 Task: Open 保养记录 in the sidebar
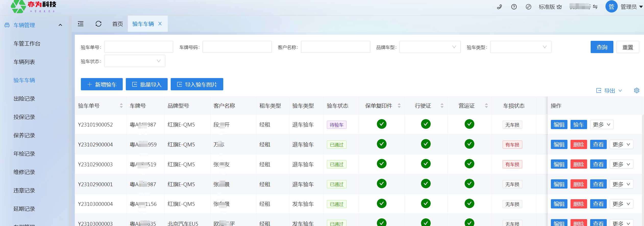tap(24, 135)
